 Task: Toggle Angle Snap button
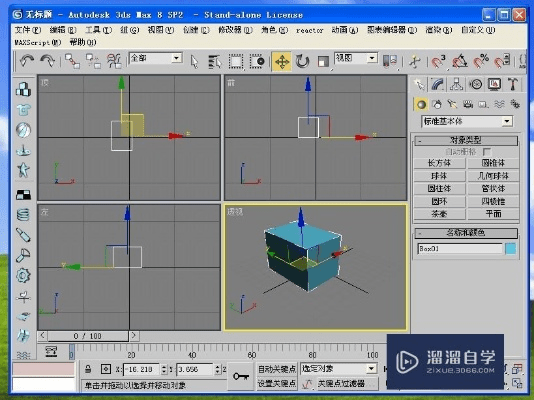pos(459,62)
